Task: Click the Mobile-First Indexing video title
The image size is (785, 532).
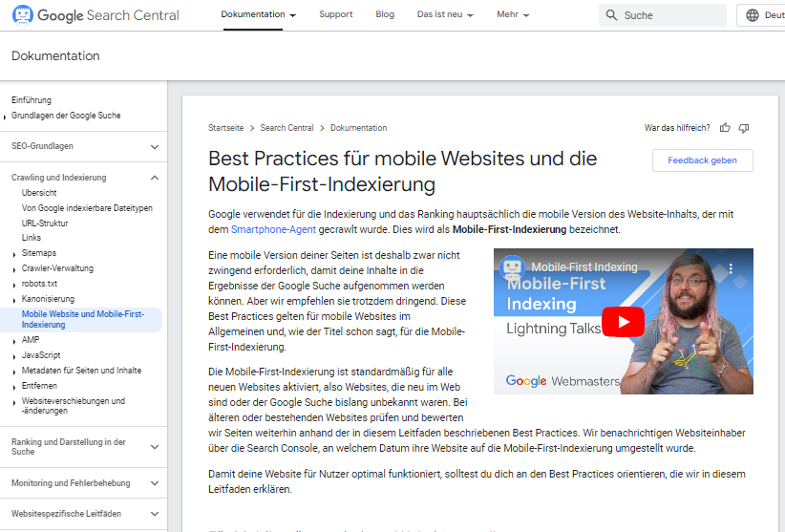Action: tap(584, 267)
